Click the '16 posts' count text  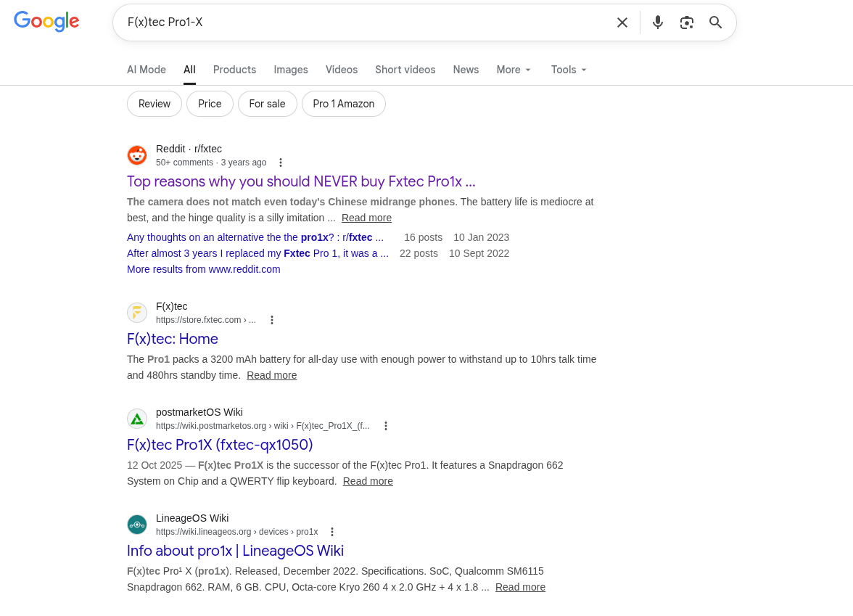coord(424,237)
